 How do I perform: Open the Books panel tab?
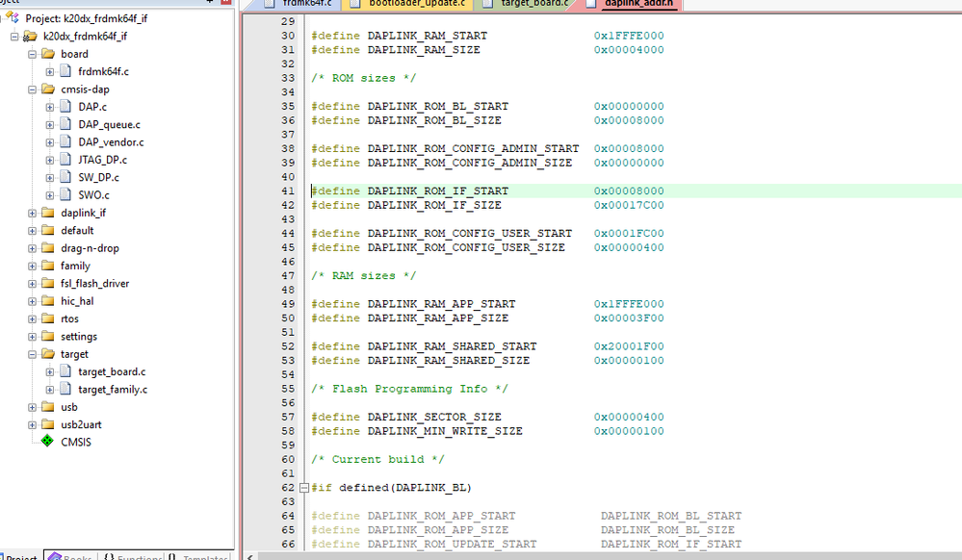point(70,556)
